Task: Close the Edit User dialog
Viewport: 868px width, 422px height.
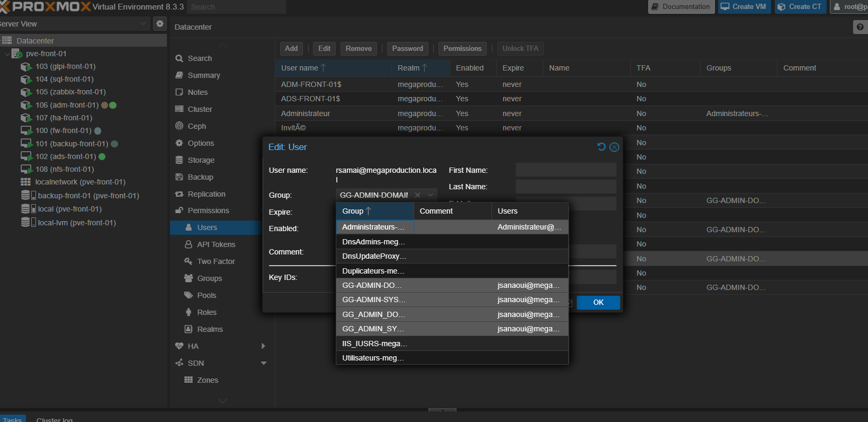Action: point(614,147)
